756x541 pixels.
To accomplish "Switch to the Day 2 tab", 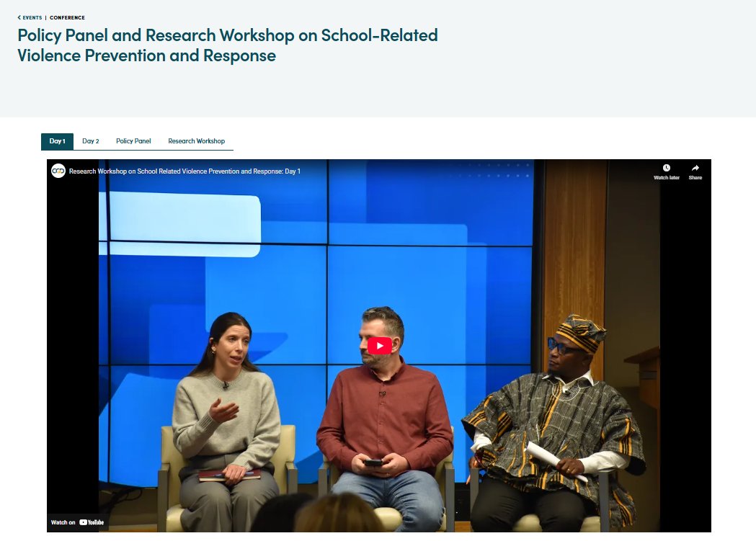I will pyautogui.click(x=91, y=141).
